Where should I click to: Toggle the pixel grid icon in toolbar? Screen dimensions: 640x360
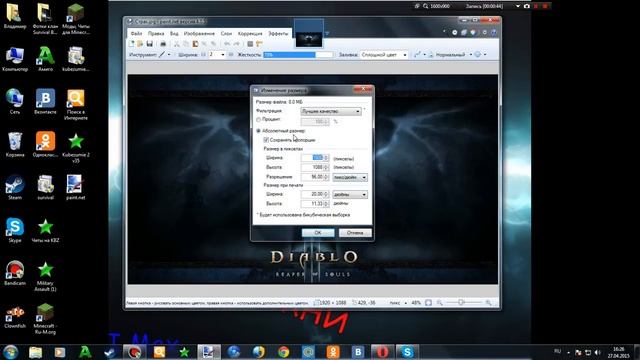pyautogui.click(x=250, y=44)
